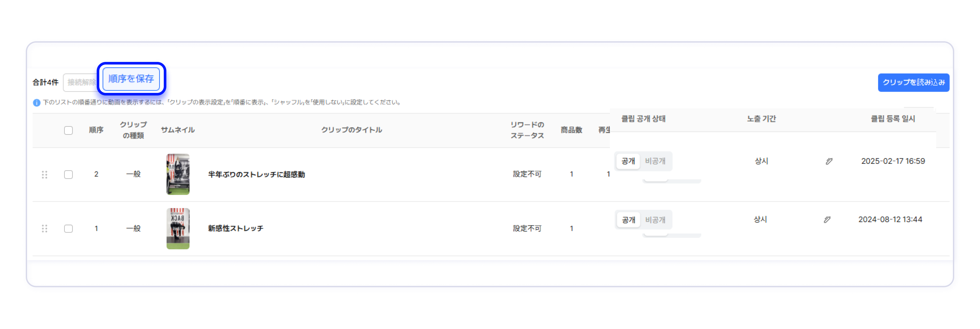Click the サムネイル column header
The width and height of the screenshot is (980, 329).
tap(178, 130)
